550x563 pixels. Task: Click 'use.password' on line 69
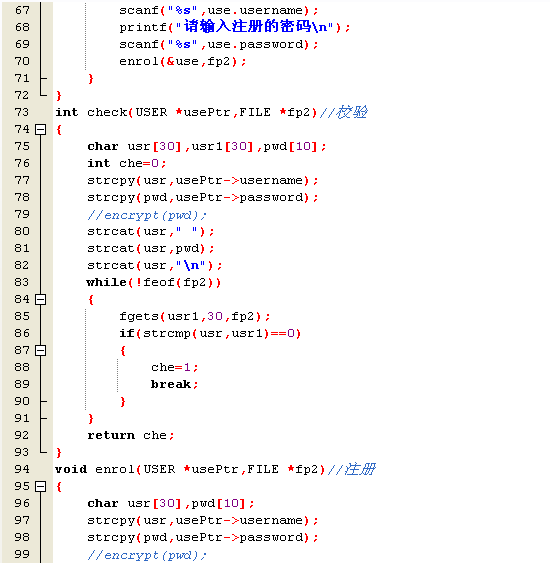coord(255,44)
